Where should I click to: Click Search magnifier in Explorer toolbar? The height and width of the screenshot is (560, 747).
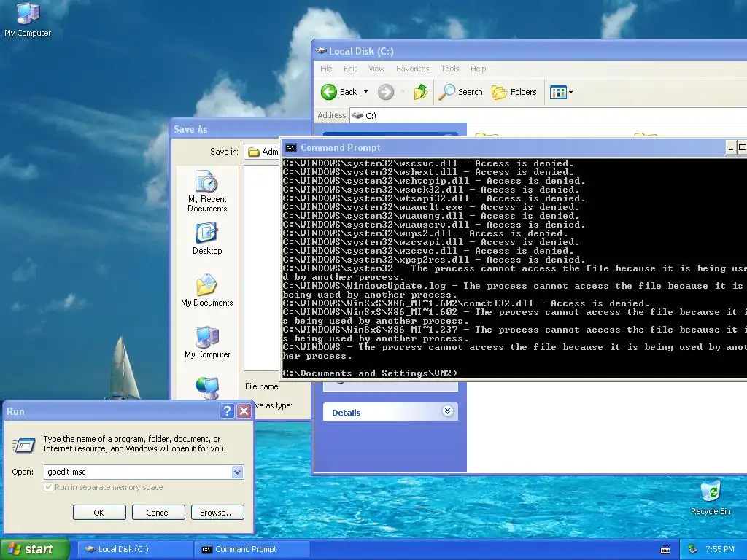tap(446, 92)
